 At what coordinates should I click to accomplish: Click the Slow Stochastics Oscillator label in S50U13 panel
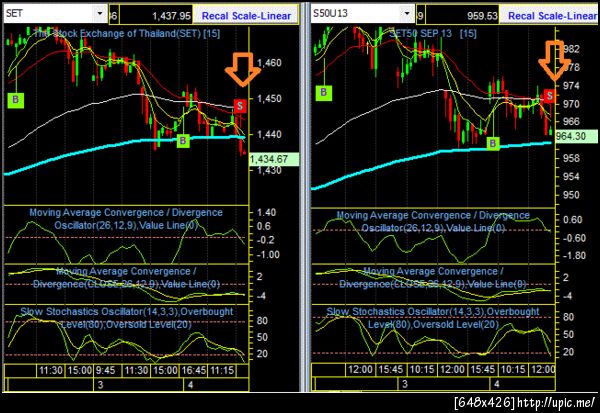tap(433, 318)
